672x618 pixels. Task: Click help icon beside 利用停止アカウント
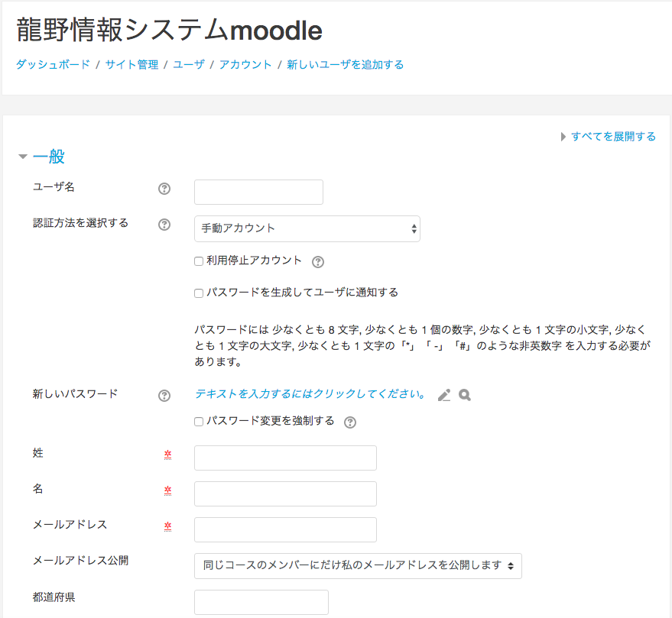pyautogui.click(x=319, y=262)
